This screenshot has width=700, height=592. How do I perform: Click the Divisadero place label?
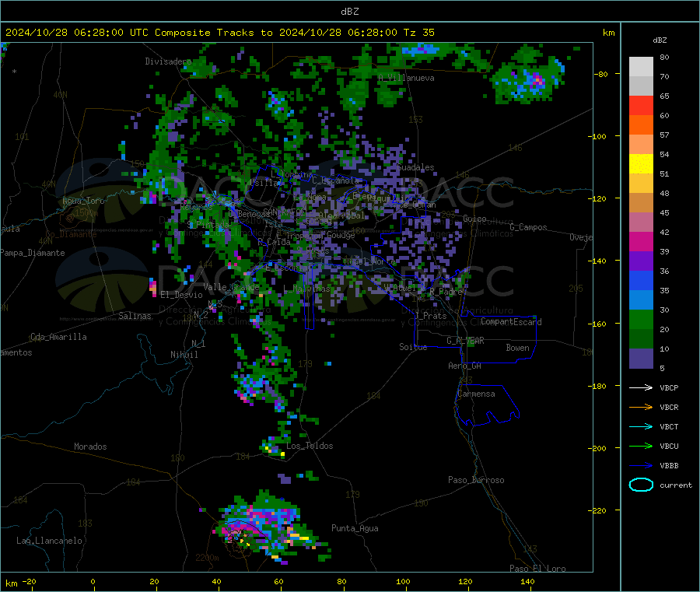(168, 61)
